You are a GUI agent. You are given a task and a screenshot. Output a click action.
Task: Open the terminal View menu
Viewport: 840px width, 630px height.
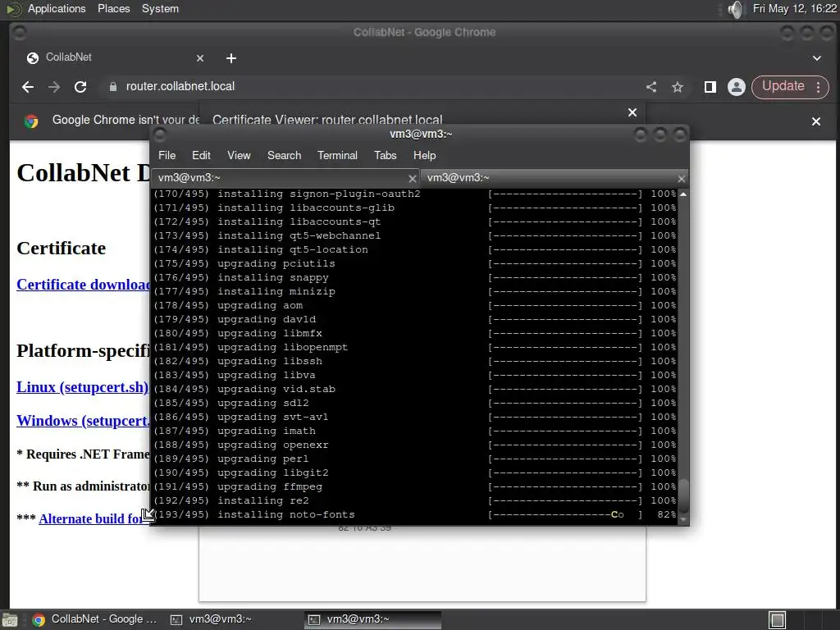239,155
